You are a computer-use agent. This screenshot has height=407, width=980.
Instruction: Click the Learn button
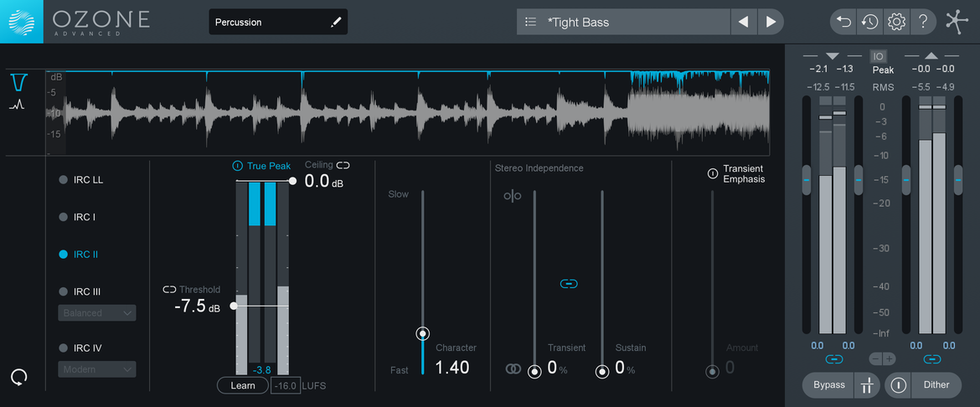click(243, 386)
